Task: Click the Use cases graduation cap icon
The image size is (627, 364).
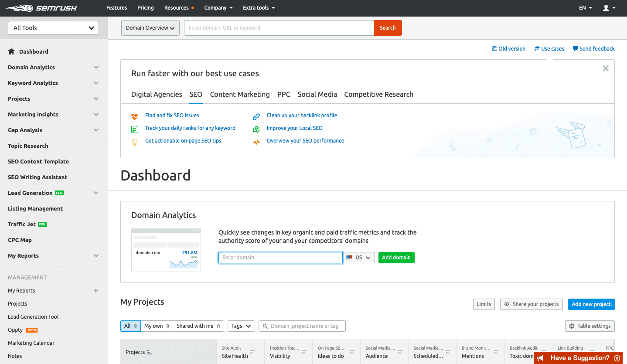Action: [x=537, y=48]
